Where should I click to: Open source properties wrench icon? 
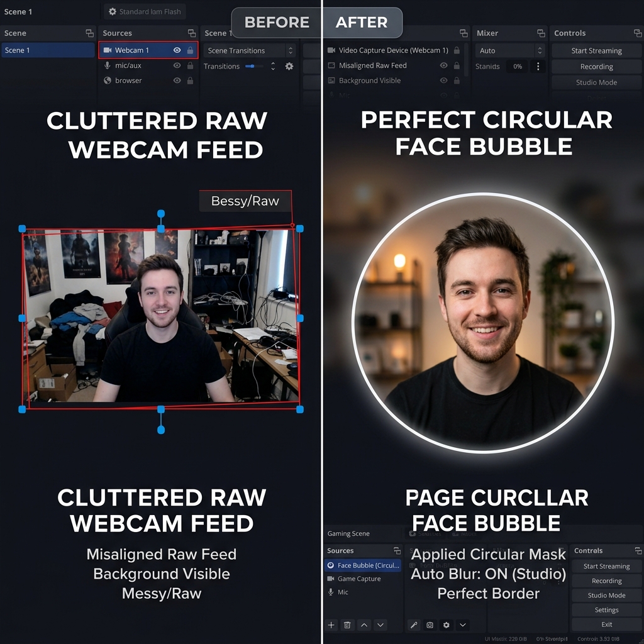point(414,625)
